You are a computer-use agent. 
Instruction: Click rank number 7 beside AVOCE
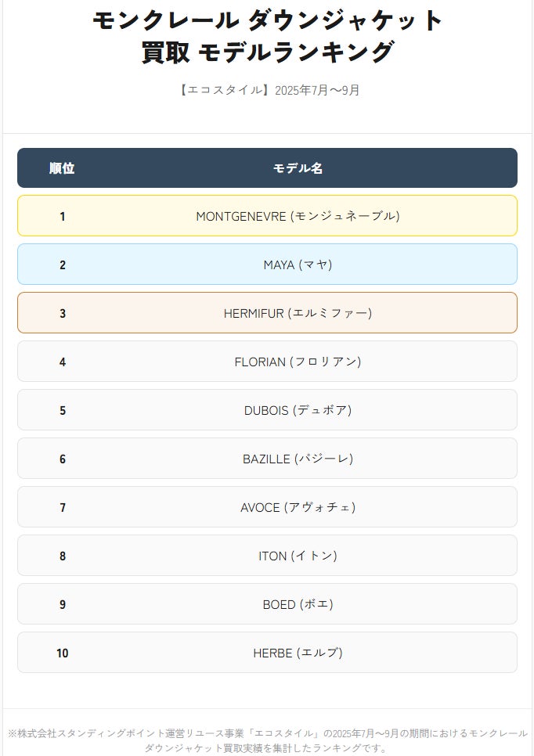(x=62, y=508)
